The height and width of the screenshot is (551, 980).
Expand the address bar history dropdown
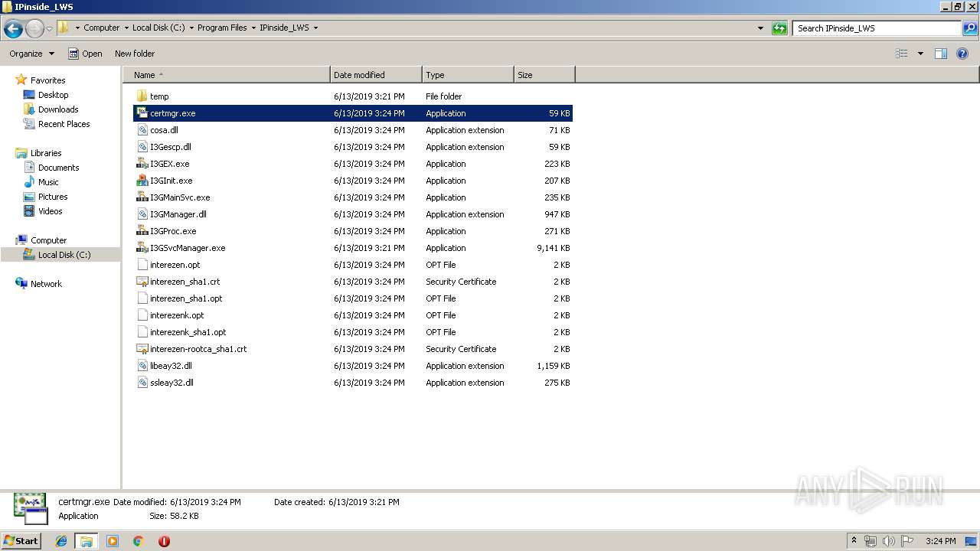pos(760,28)
